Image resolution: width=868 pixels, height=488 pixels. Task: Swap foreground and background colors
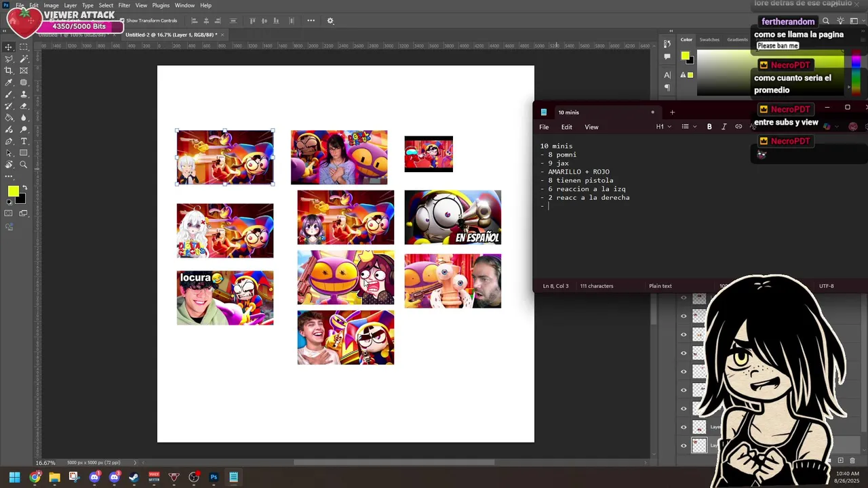[x=25, y=188]
